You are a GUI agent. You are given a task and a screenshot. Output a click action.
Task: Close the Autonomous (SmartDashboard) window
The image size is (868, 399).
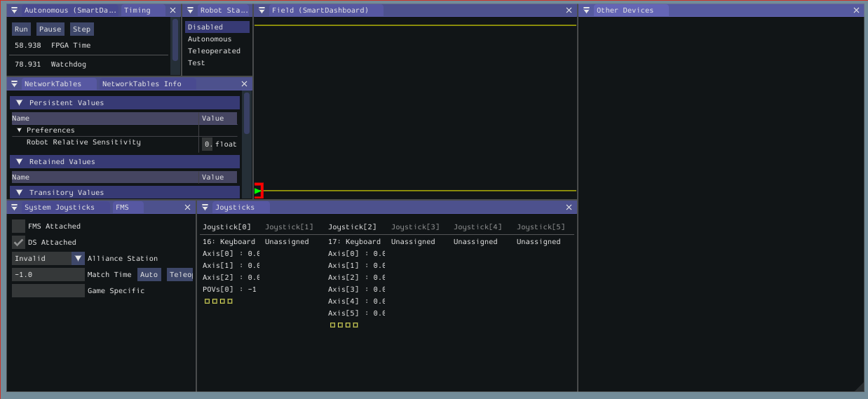[173, 11]
